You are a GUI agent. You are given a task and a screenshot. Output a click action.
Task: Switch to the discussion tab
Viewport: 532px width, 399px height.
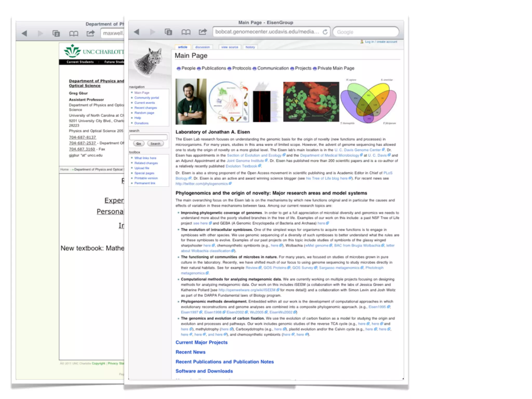click(202, 47)
